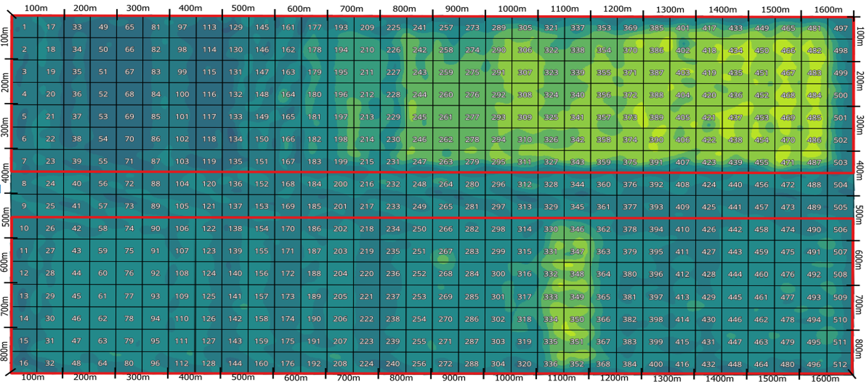This screenshot has width=868, height=384.
Task: Click cell numbered 264
Action: [446, 184]
